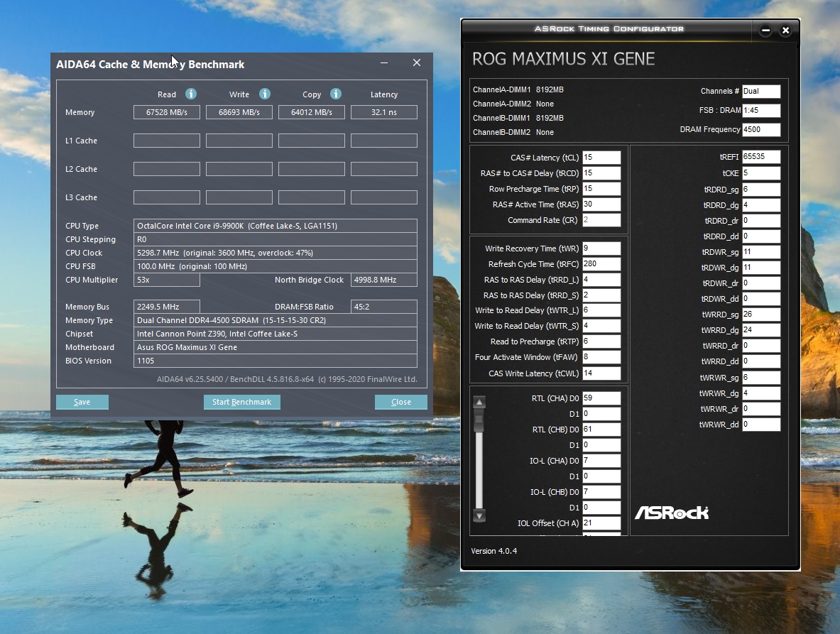Viewport: 840px width, 634px height.
Task: Click the RAS# to CAS# Delay (tRCD) field
Action: click(x=601, y=173)
